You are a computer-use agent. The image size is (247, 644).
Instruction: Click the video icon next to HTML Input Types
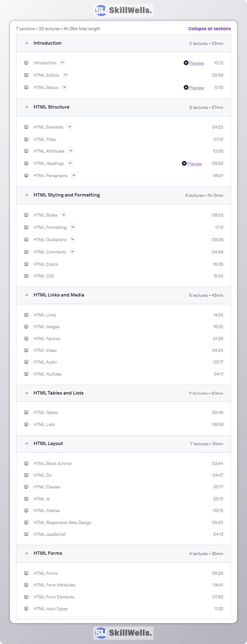pos(26,609)
